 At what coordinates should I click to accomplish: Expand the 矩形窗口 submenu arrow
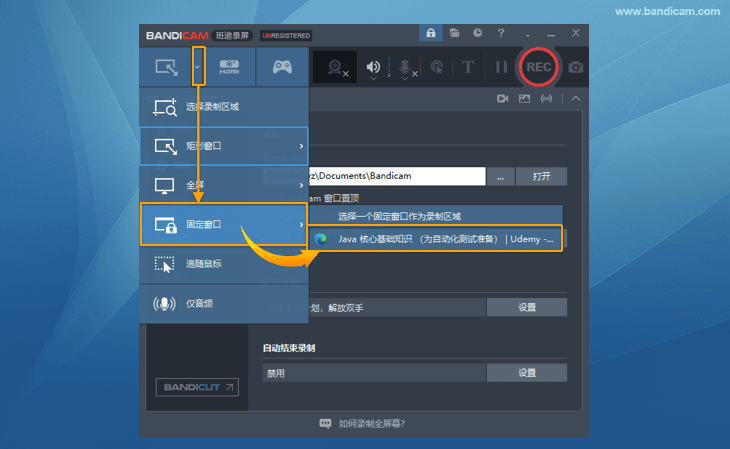pos(301,146)
